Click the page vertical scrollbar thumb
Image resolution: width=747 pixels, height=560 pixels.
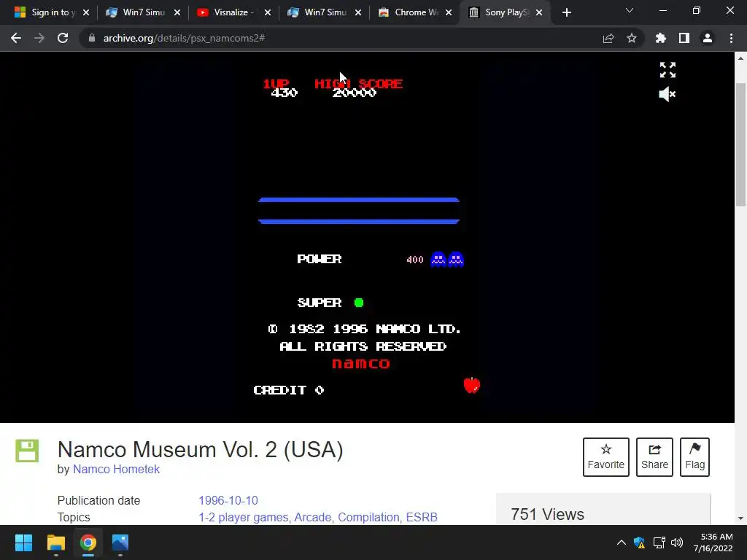coord(740,144)
